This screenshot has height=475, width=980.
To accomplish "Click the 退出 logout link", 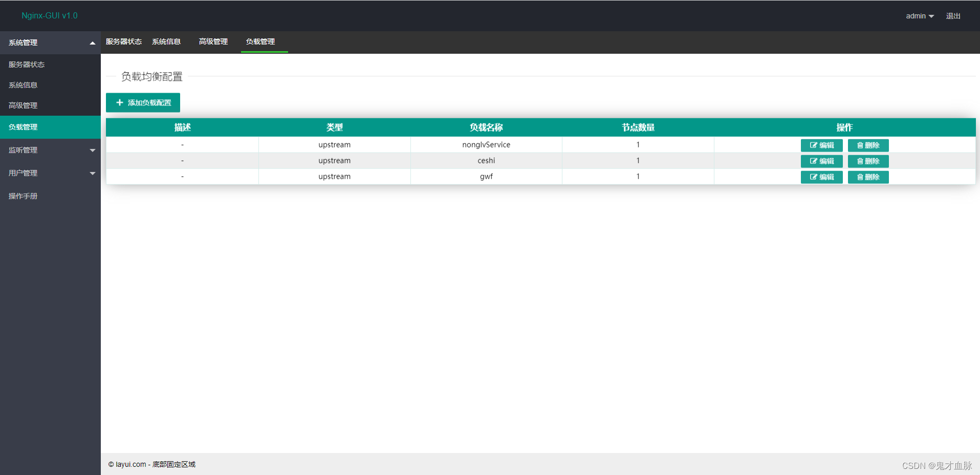I will click(953, 16).
